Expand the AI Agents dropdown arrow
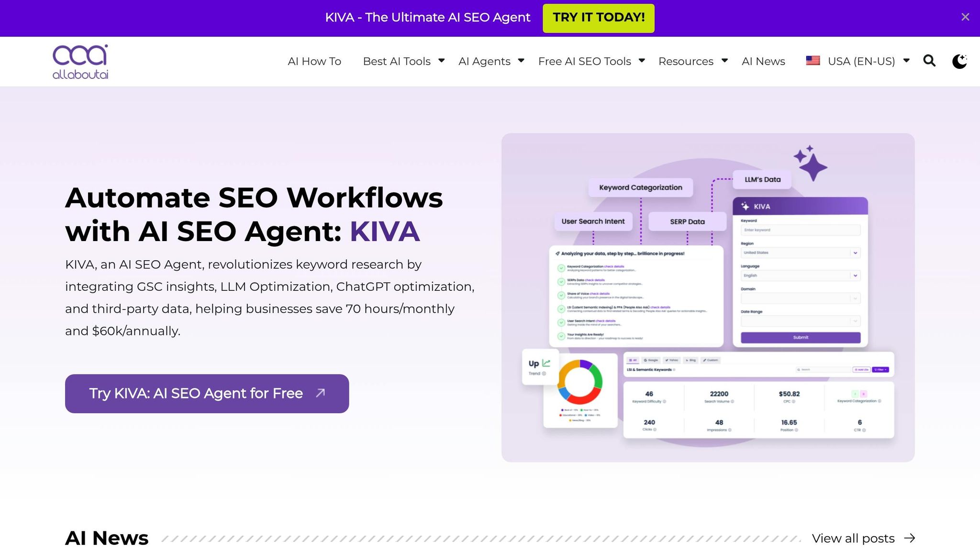 [x=521, y=60]
